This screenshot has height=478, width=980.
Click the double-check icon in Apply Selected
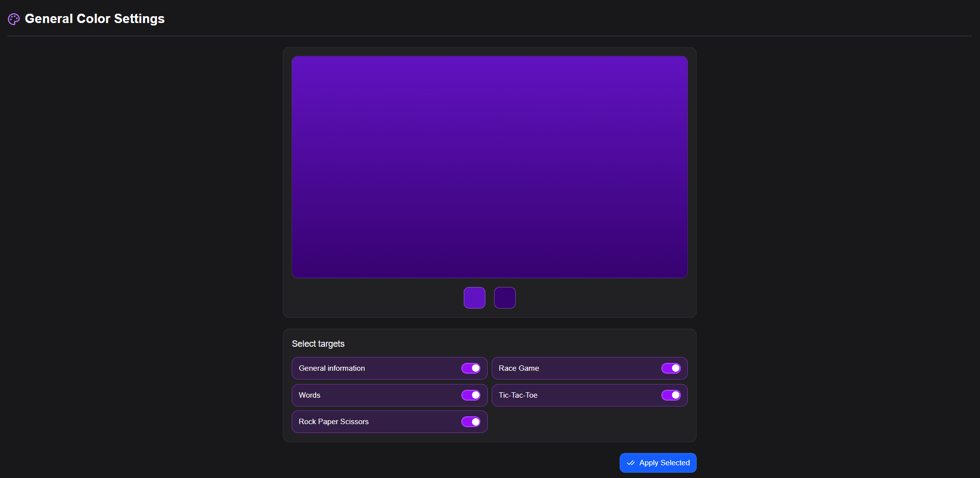630,463
